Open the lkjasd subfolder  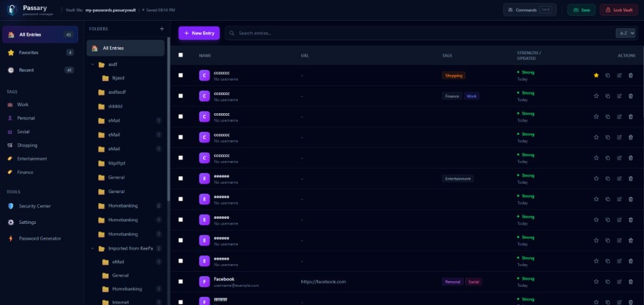118,78
